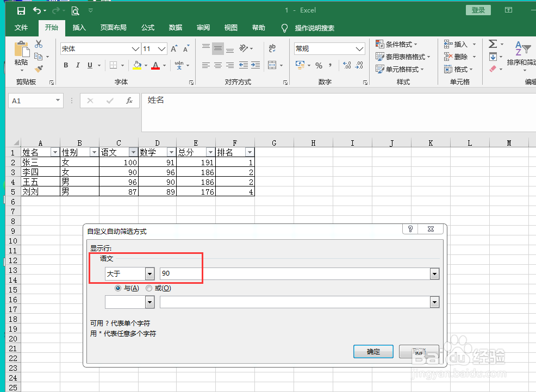Click the Wrap Text icon
This screenshot has height=392, width=536.
point(272,48)
